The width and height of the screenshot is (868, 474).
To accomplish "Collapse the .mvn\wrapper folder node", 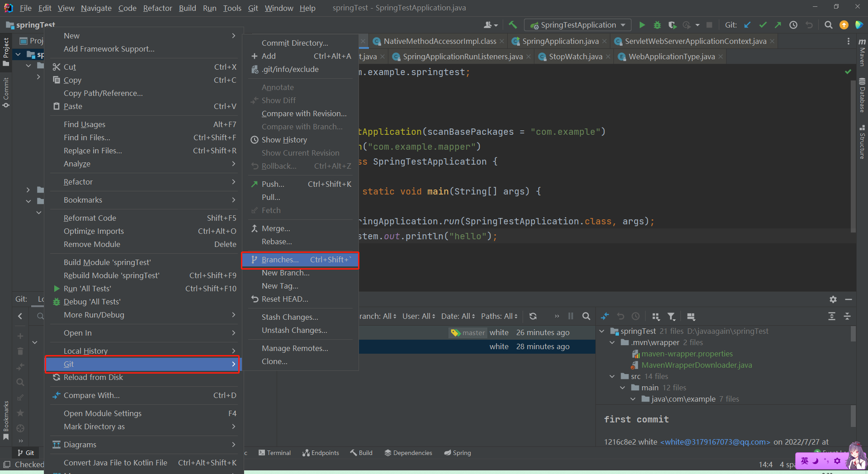I will click(612, 342).
